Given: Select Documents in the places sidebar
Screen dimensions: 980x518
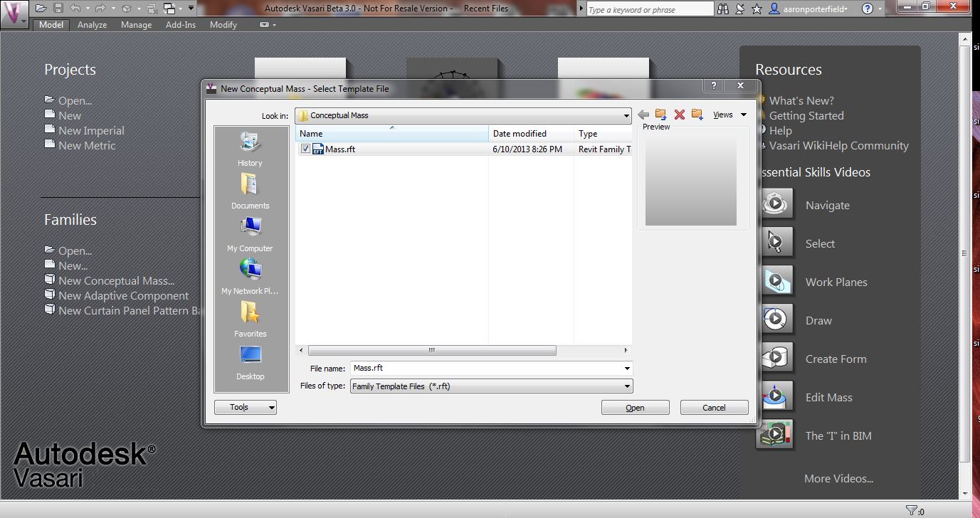Looking at the screenshot, I should [x=251, y=192].
